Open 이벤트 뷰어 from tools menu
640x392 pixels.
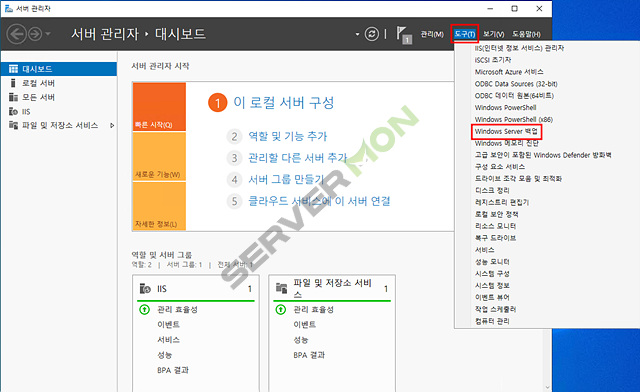coord(492,297)
